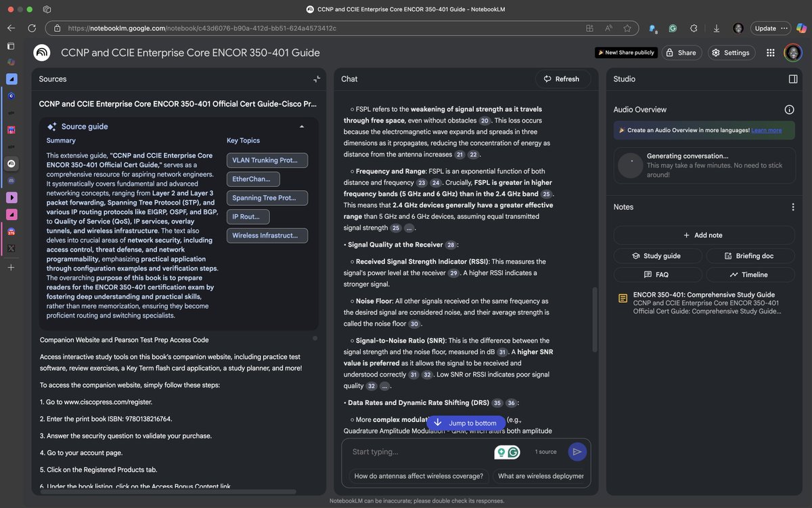Generate a Briefing doc
812x508 pixels.
(750, 256)
